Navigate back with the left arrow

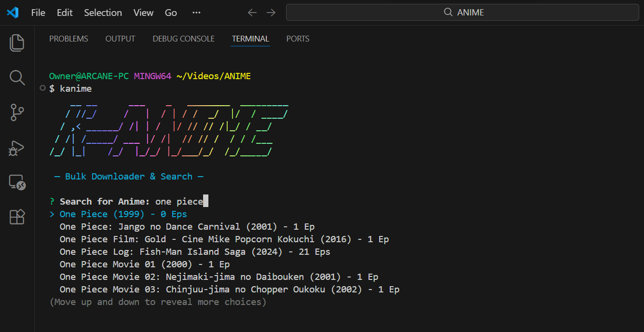point(252,13)
